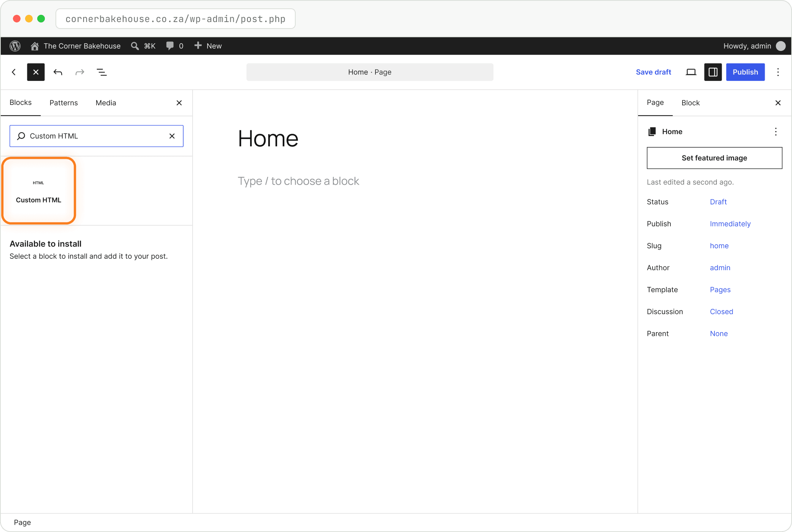Screen dimensions: 792x532
Task: Click the empty block placeholder paragraph
Action: tap(298, 181)
